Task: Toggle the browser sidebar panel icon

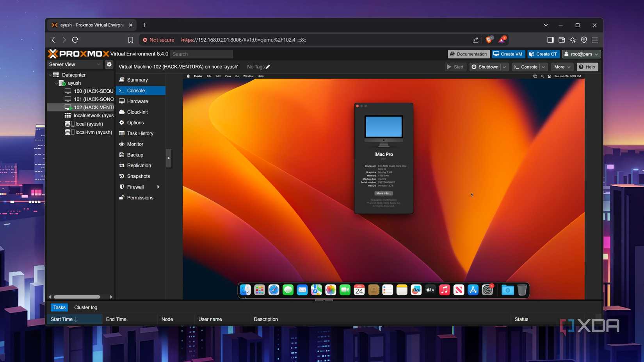Action: pyautogui.click(x=550, y=40)
